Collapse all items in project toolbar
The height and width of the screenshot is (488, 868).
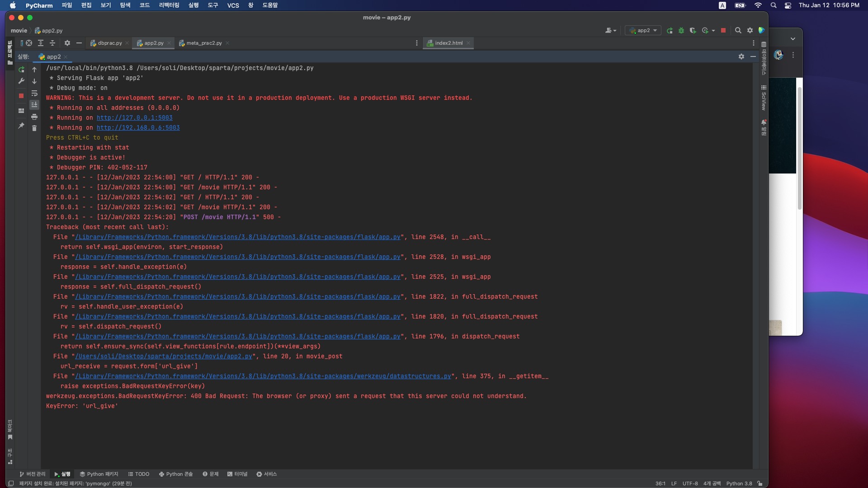(x=52, y=43)
